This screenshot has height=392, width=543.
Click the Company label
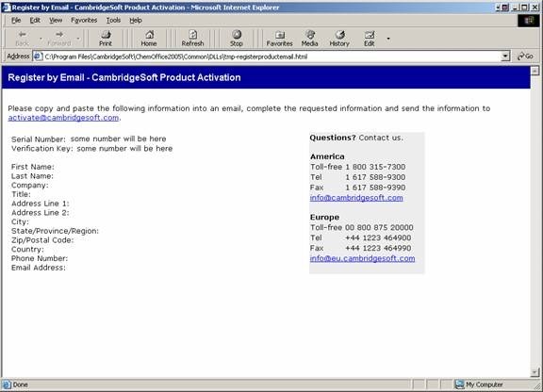point(30,186)
